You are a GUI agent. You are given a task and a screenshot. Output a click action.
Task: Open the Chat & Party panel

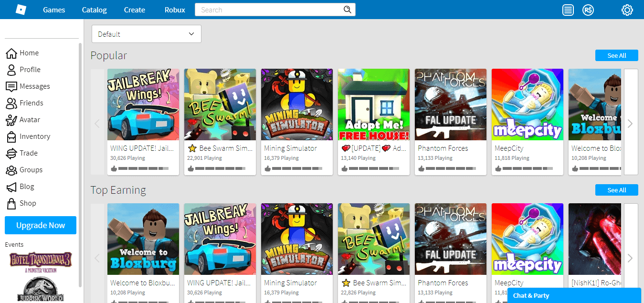(x=574, y=295)
